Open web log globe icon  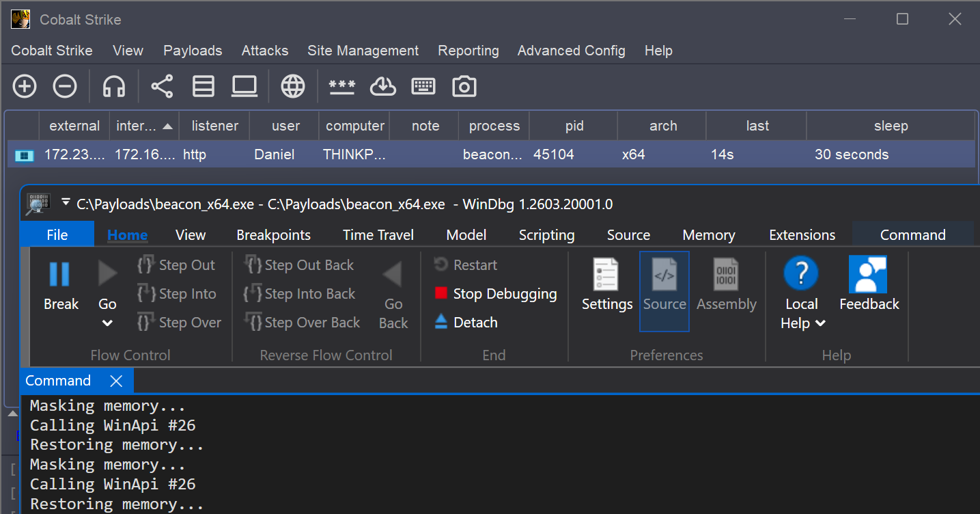point(293,87)
